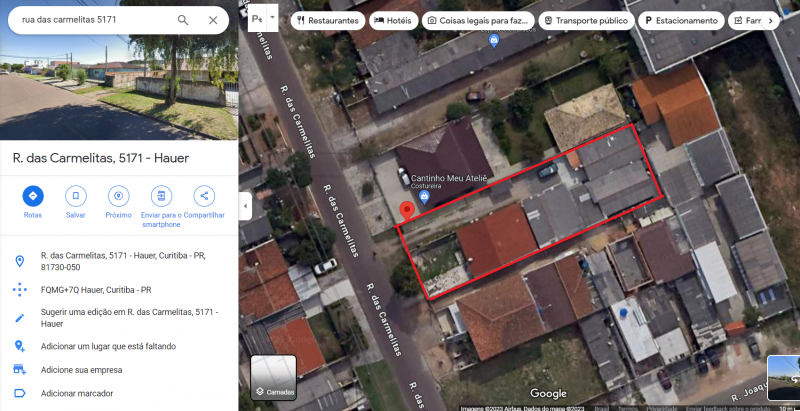Click the red location pin on map

407,211
